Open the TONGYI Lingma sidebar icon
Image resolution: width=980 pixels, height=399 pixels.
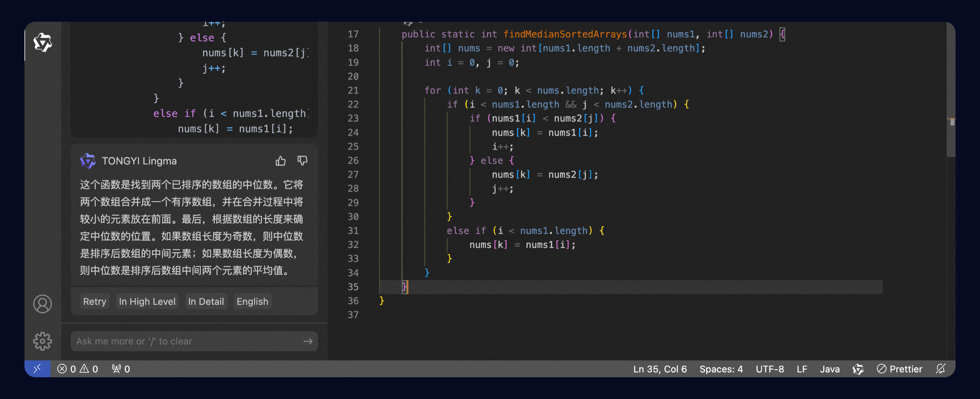point(43,42)
